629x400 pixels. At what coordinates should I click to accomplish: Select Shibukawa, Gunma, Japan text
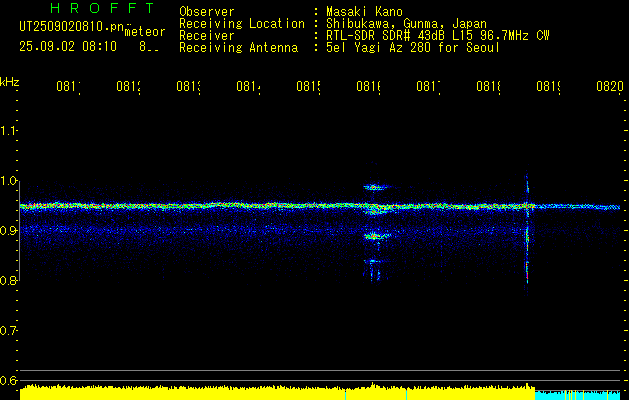[x=406, y=24]
